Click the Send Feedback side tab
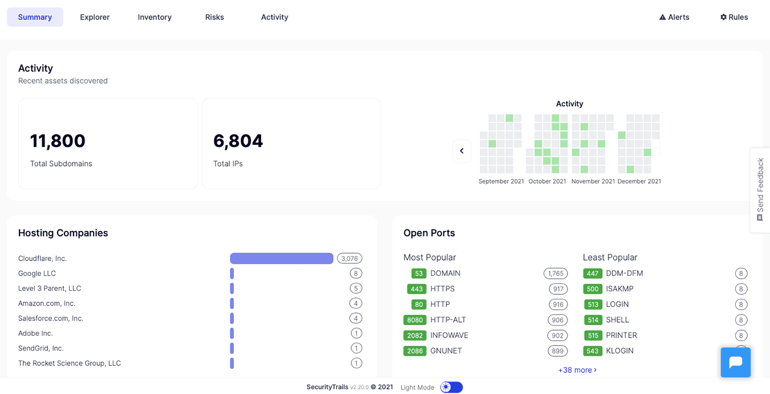Screen dimensions: 770x394 click(x=760, y=190)
